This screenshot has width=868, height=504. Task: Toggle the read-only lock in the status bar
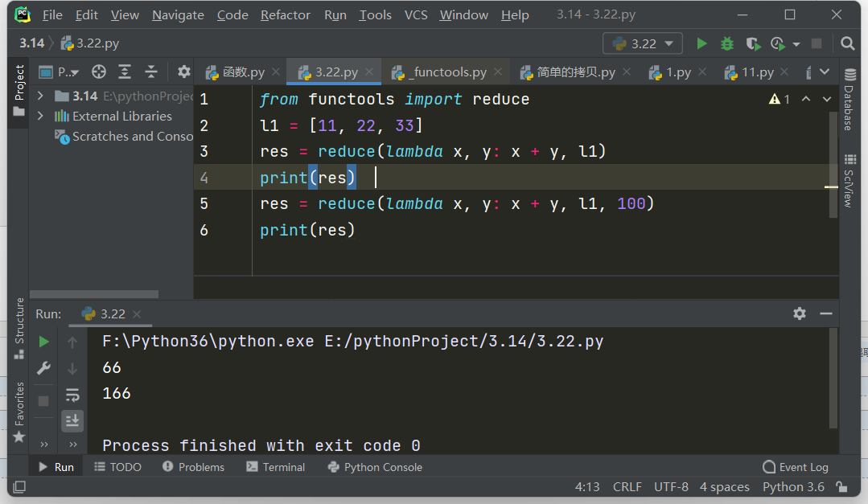coord(841,486)
